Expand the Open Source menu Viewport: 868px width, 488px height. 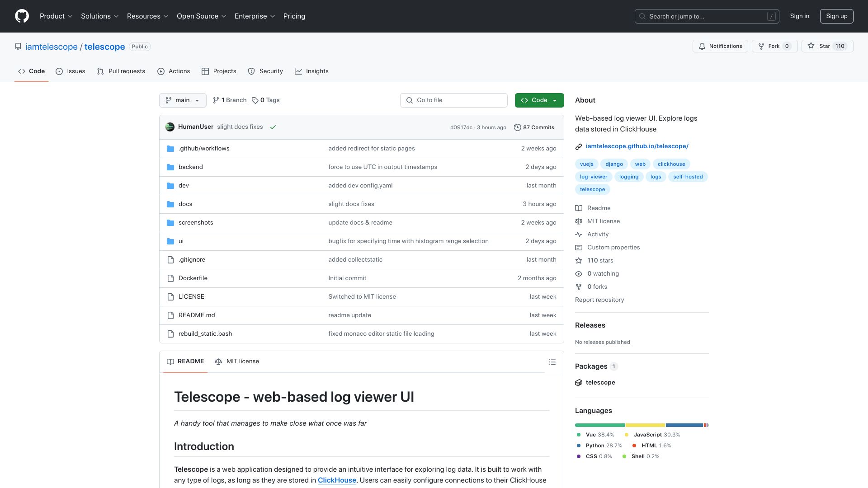click(202, 16)
